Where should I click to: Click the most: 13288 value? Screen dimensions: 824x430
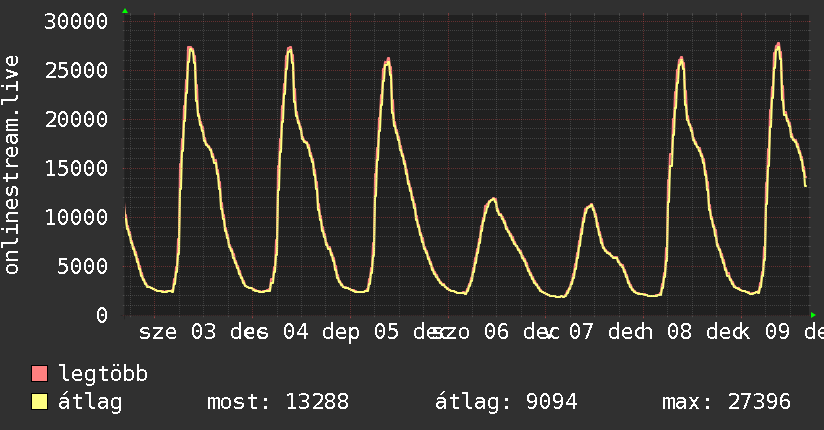tap(278, 402)
